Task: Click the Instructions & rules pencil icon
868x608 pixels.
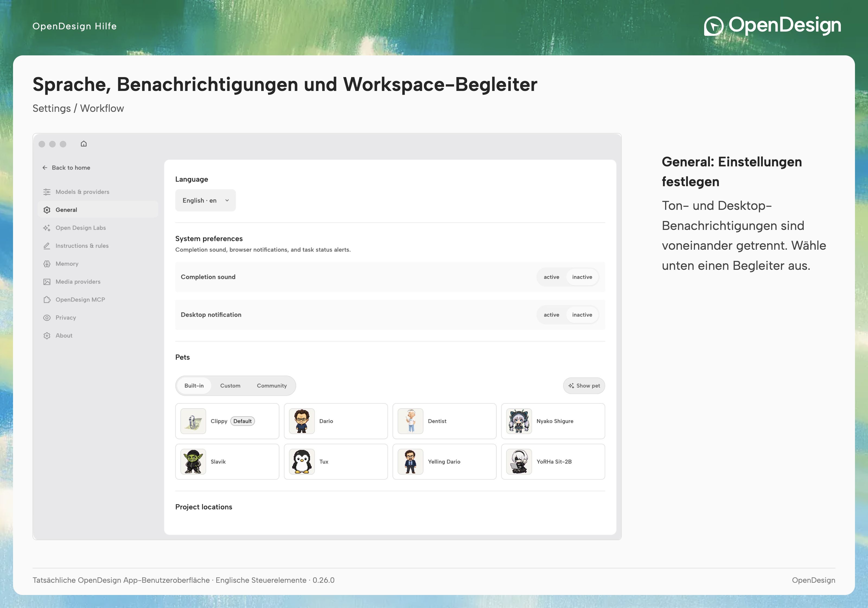Action: click(x=47, y=246)
